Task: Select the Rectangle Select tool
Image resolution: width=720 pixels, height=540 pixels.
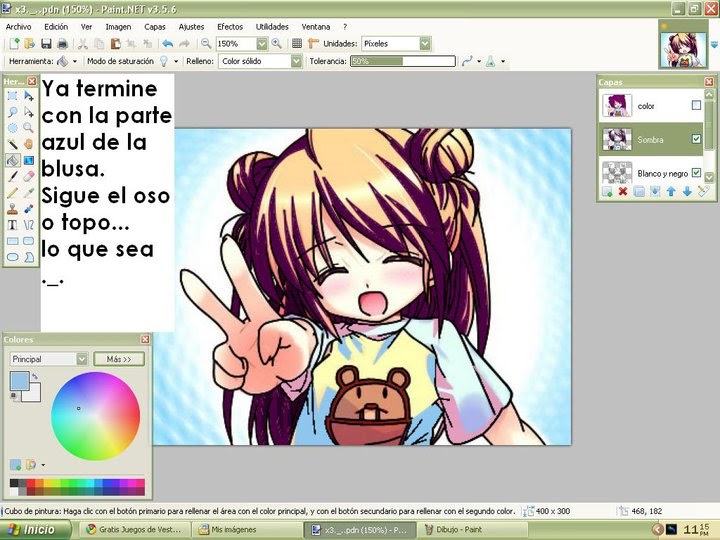Action: point(12,96)
